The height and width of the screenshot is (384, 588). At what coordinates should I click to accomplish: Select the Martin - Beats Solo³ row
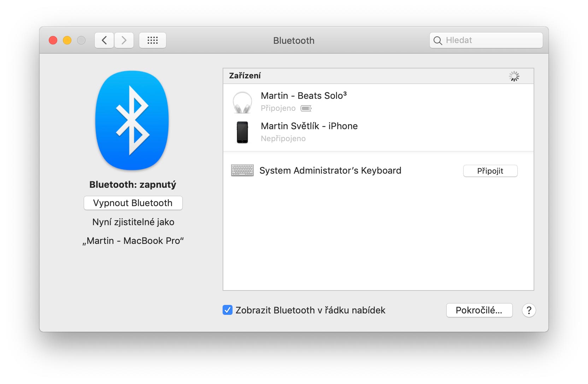[378, 102]
